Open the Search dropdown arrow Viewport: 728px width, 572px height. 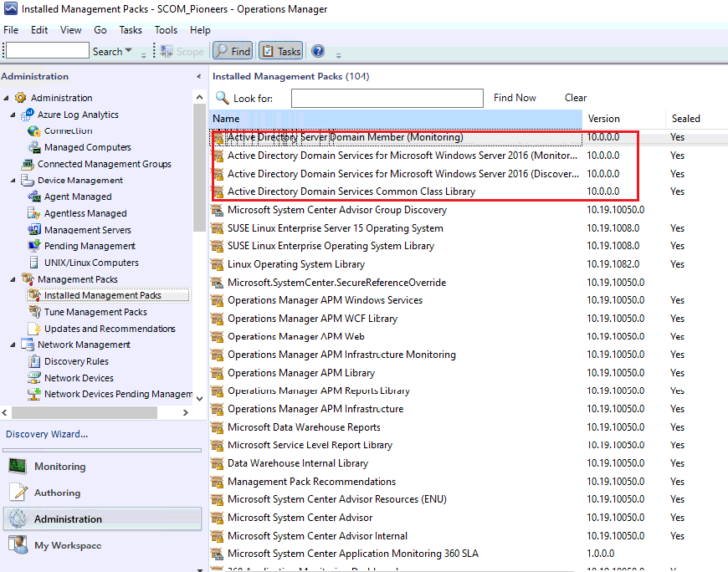(x=129, y=50)
